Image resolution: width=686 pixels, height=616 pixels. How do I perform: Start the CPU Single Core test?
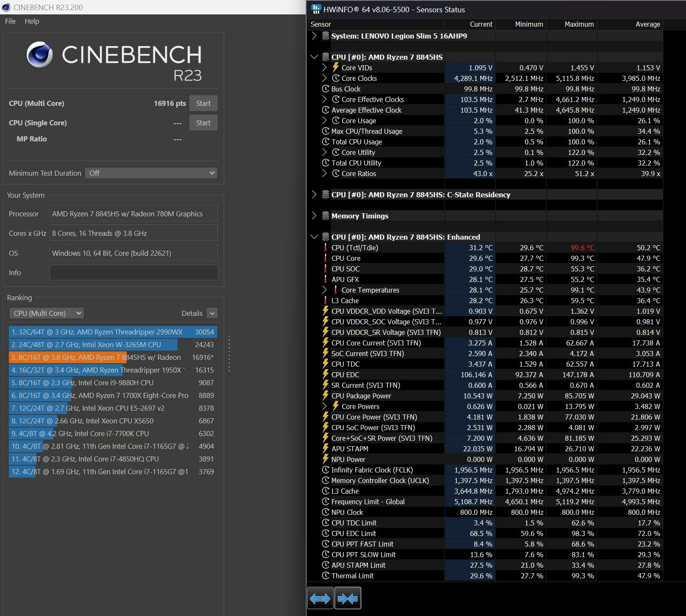(x=203, y=123)
